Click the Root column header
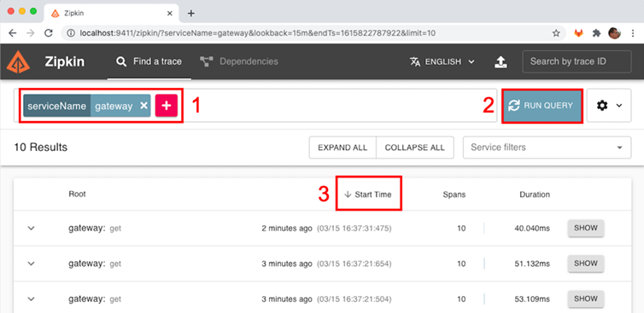Screen dimensions: 644x313 pyautogui.click(x=77, y=194)
